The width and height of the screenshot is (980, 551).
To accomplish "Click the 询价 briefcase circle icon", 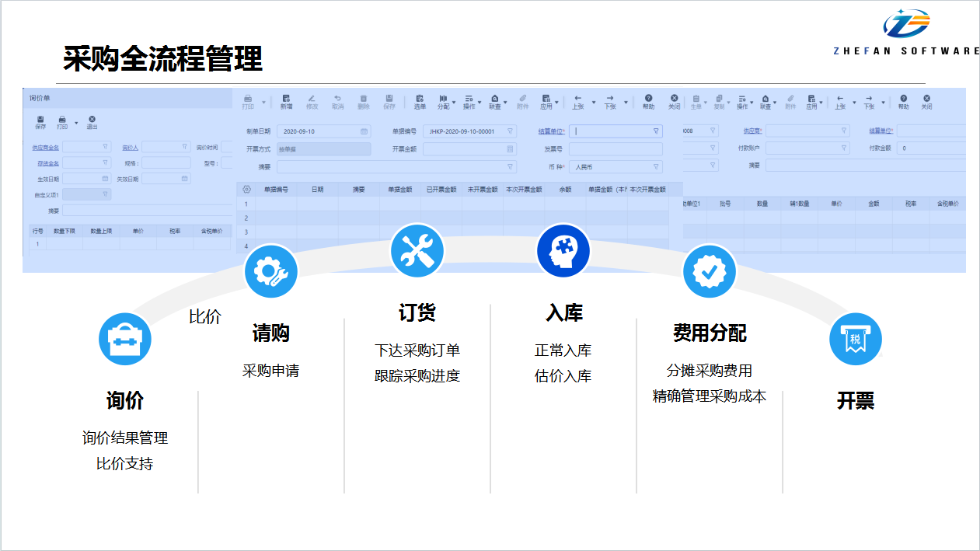I will 124,339.
